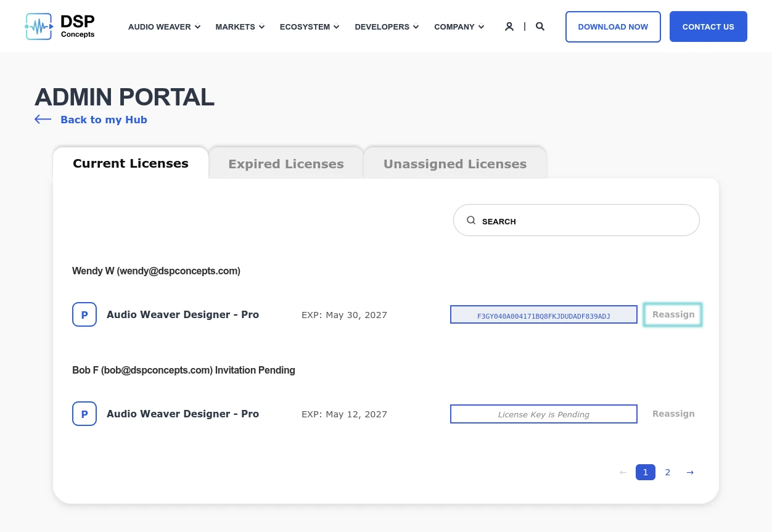Select page 1 in pagination
The image size is (772, 532).
pos(646,472)
